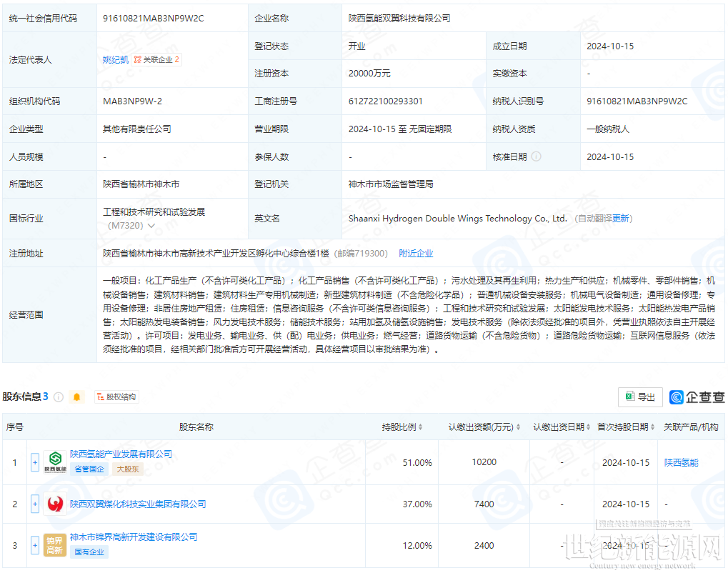Select the 营业期限 value 2024-10-15 至 无固定期限

pyautogui.click(x=400, y=129)
